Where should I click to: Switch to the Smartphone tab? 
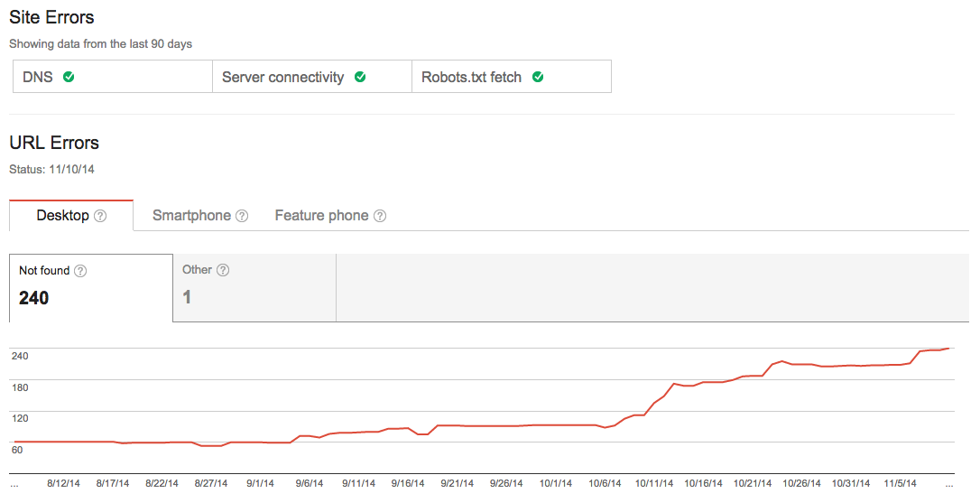tap(200, 215)
